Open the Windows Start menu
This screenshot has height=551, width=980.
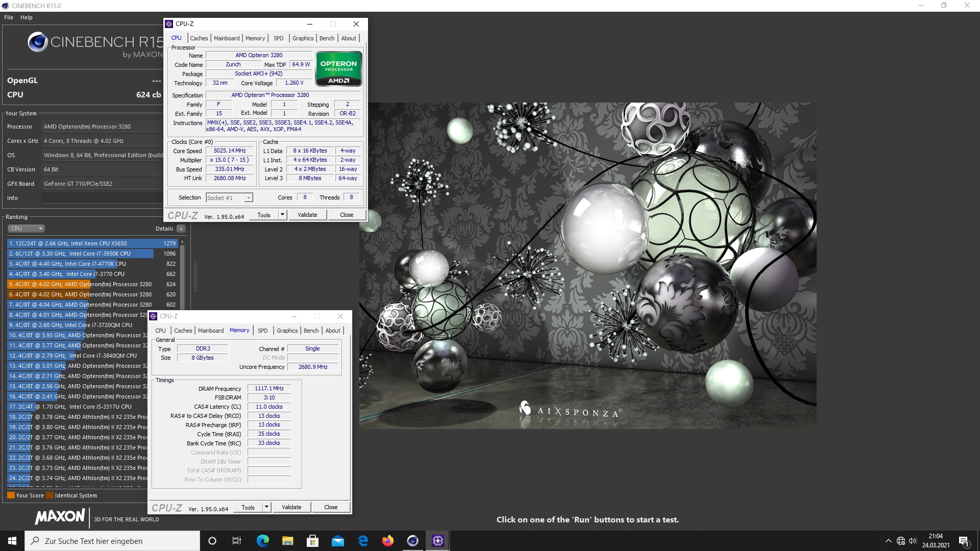click(x=12, y=541)
